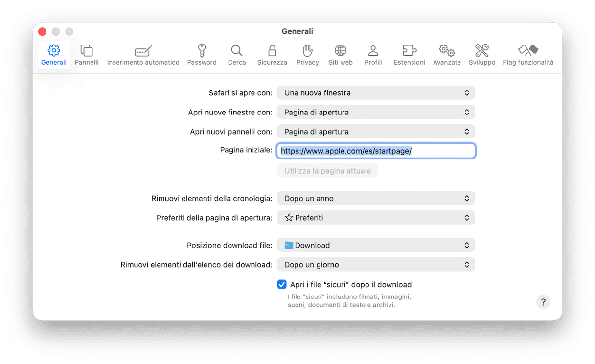The image size is (595, 364).
Task: Open the Safari si apre con dropdown
Action: coord(376,92)
